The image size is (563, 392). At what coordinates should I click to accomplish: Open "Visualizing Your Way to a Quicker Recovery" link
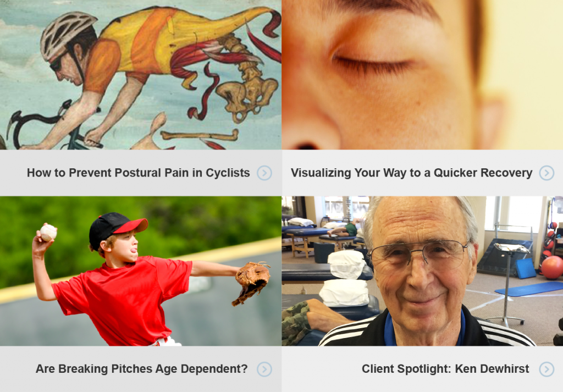point(411,173)
